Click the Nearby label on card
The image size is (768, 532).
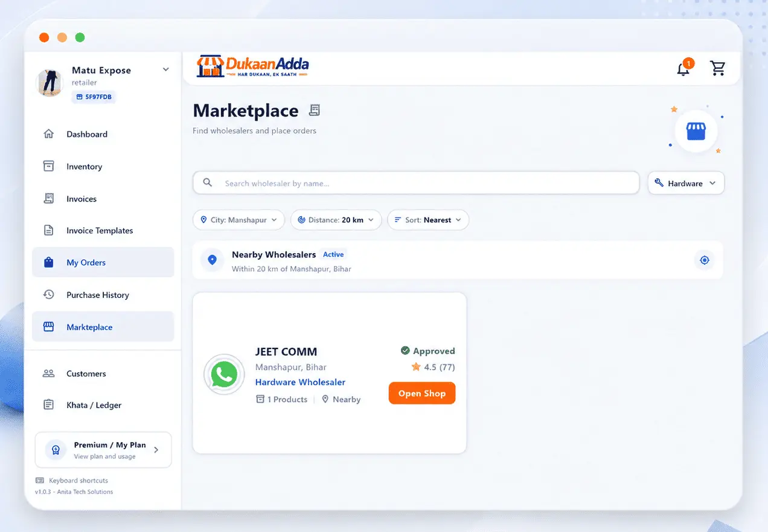click(x=347, y=399)
